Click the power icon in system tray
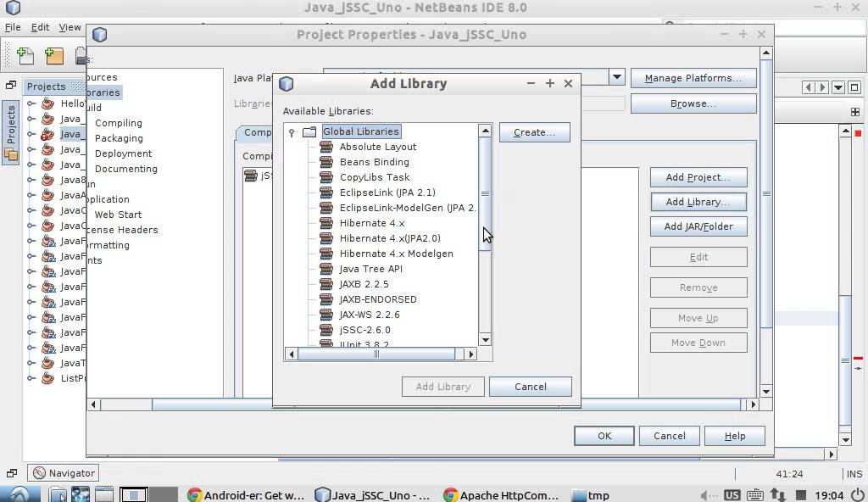The height and width of the screenshot is (502, 868). pyautogui.click(x=858, y=495)
